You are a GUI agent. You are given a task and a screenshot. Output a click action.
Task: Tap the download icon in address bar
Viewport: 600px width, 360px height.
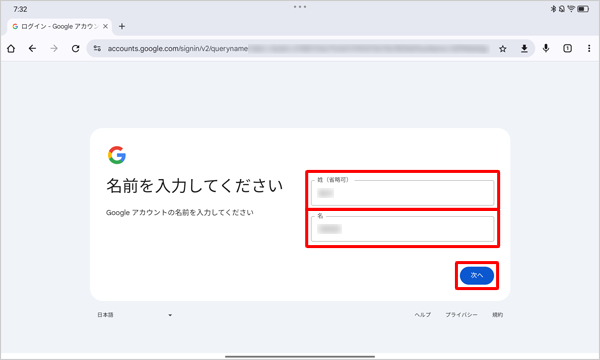click(524, 49)
